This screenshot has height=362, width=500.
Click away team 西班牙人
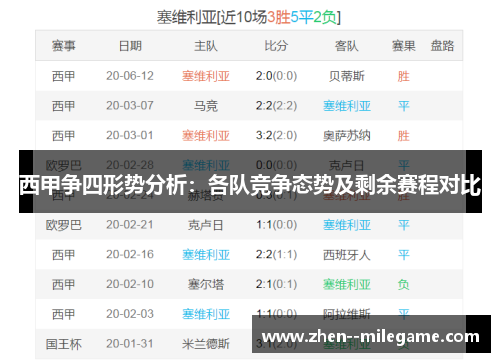point(347,255)
